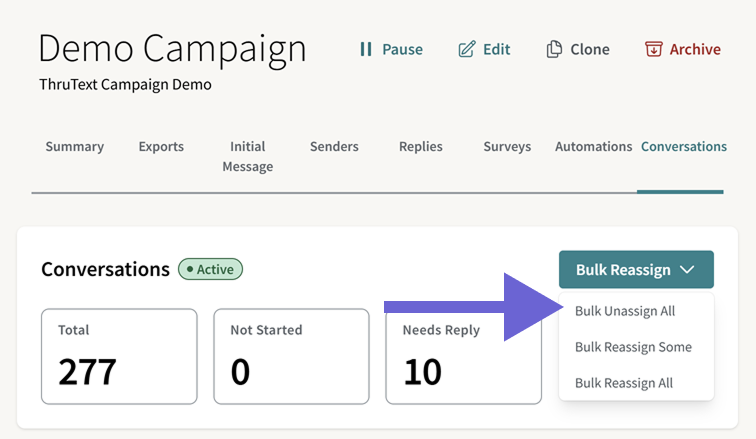Click the Needs Reply 10 card
756x439 pixels.
coord(463,357)
